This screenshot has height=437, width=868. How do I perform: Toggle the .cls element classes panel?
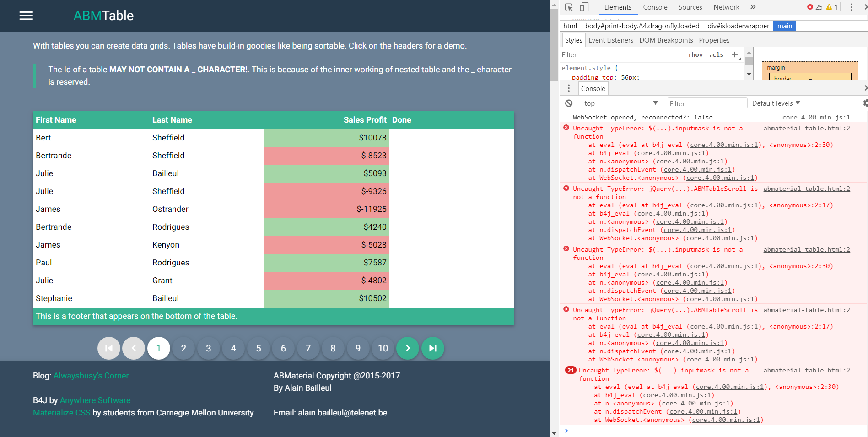click(717, 55)
